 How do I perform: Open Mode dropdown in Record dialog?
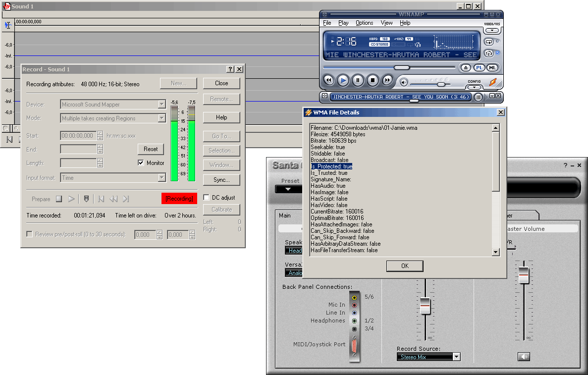coord(161,118)
